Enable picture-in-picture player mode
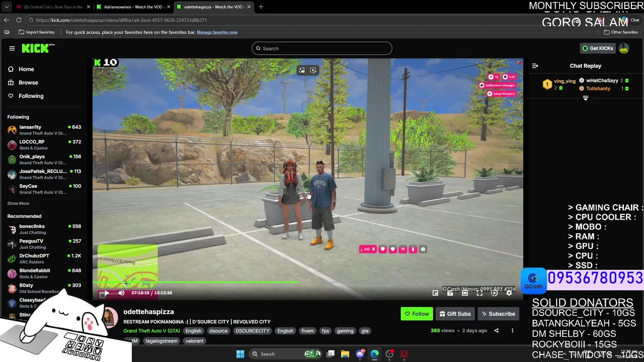644x362 pixels. (x=435, y=293)
